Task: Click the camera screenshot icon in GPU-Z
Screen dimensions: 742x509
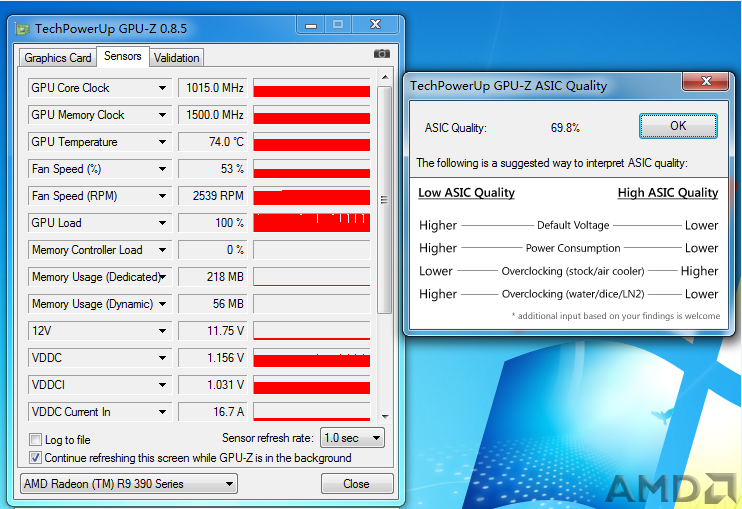Action: click(382, 54)
